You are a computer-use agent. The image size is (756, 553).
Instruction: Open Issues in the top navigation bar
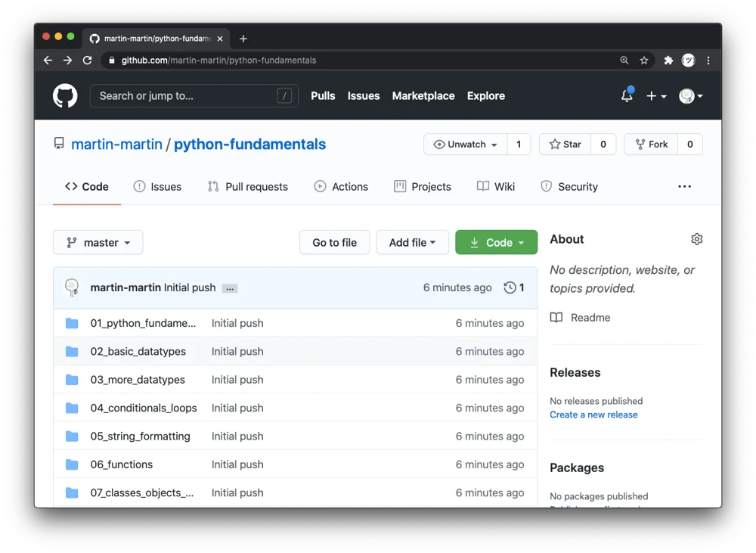click(x=364, y=95)
